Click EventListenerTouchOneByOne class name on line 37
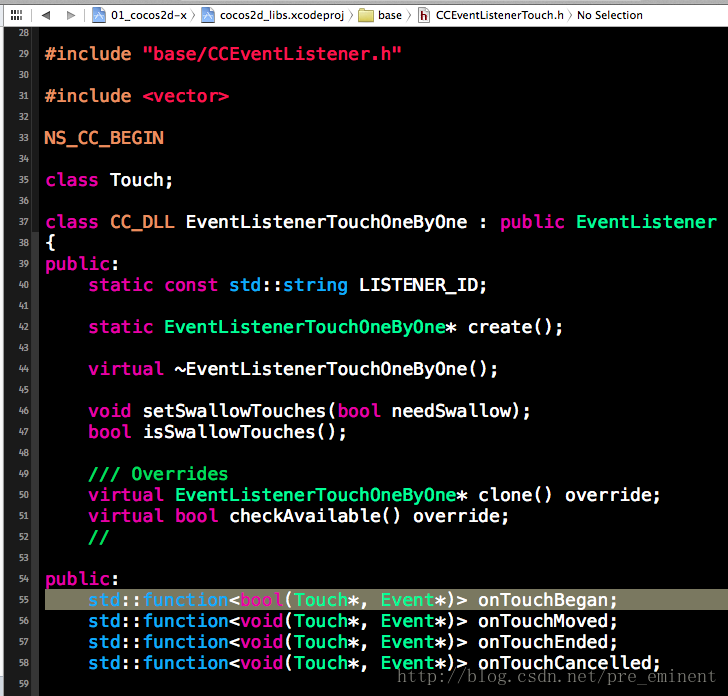This screenshot has width=728, height=696. pos(326,222)
